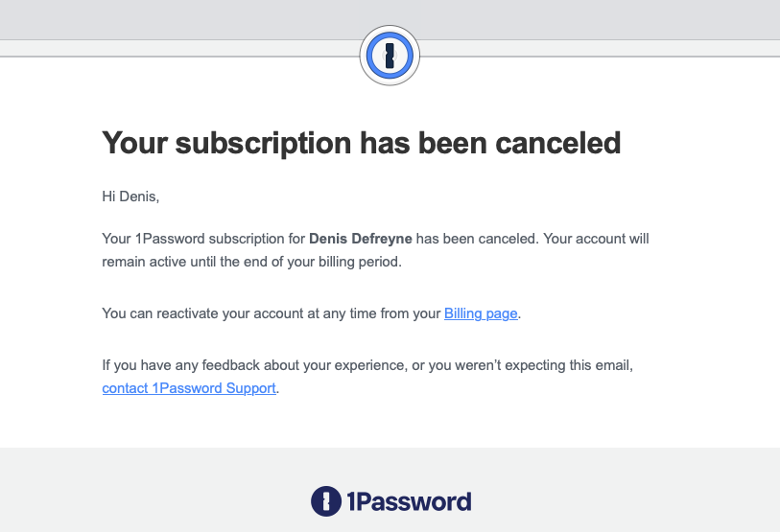Click the bold name Denis Defreyne

[360, 239]
